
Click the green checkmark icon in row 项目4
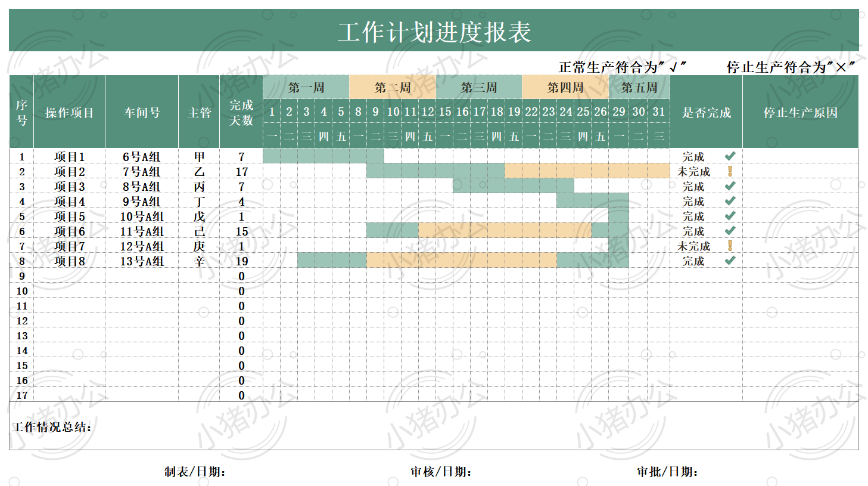[x=730, y=201]
